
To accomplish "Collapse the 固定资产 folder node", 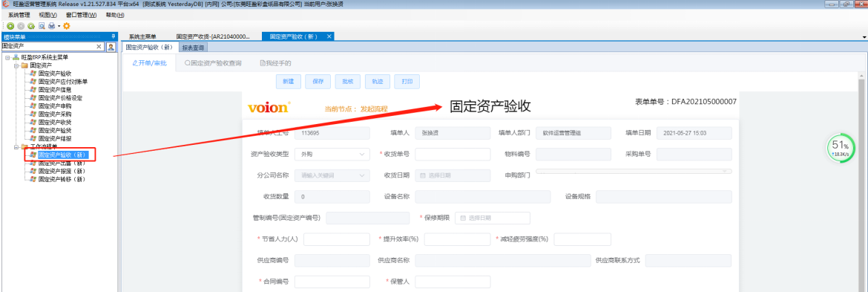I will point(16,65).
